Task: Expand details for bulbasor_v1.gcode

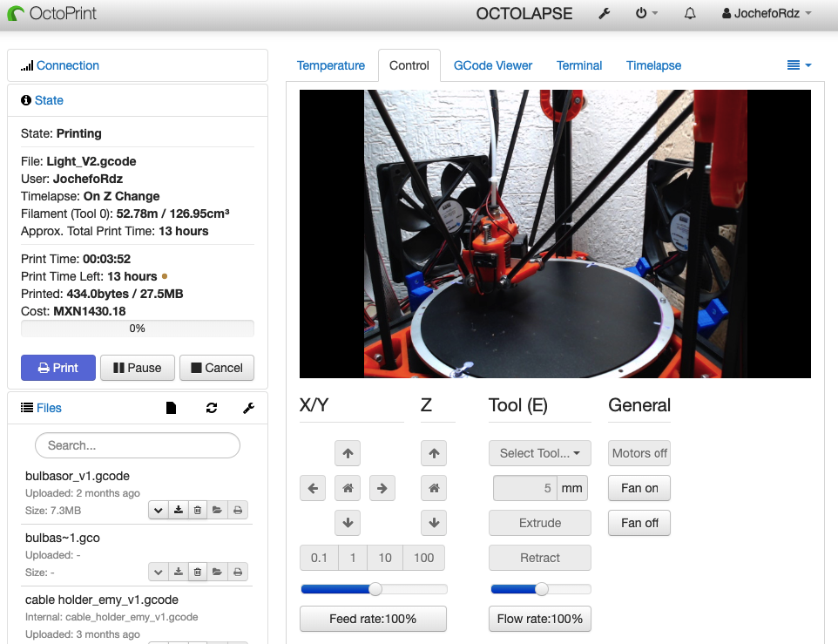Action: click(x=159, y=511)
